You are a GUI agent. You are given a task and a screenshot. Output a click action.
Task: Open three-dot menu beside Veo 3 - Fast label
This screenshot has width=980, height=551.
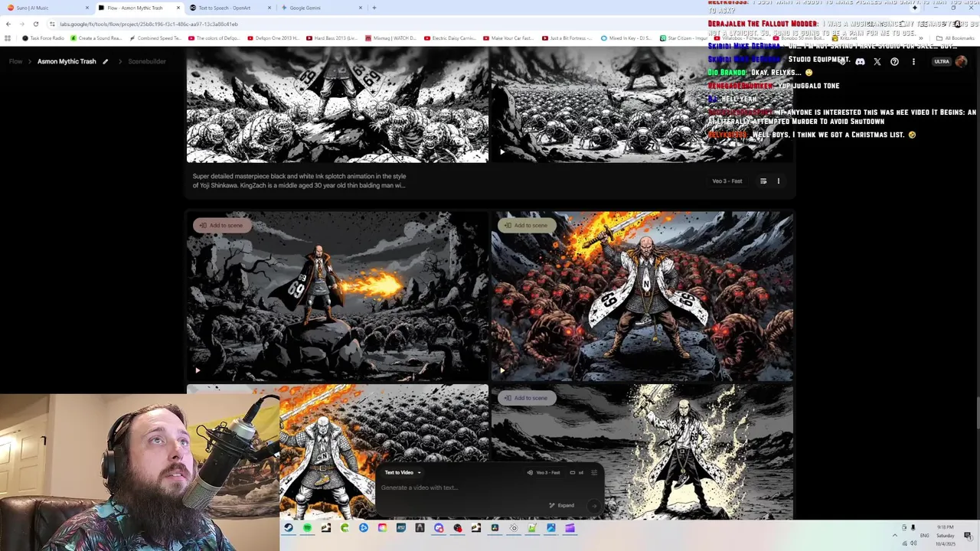[x=779, y=181]
